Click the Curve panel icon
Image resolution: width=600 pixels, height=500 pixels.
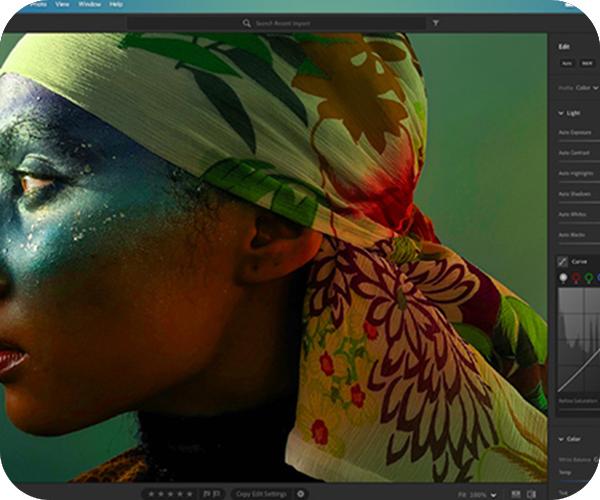tap(563, 261)
